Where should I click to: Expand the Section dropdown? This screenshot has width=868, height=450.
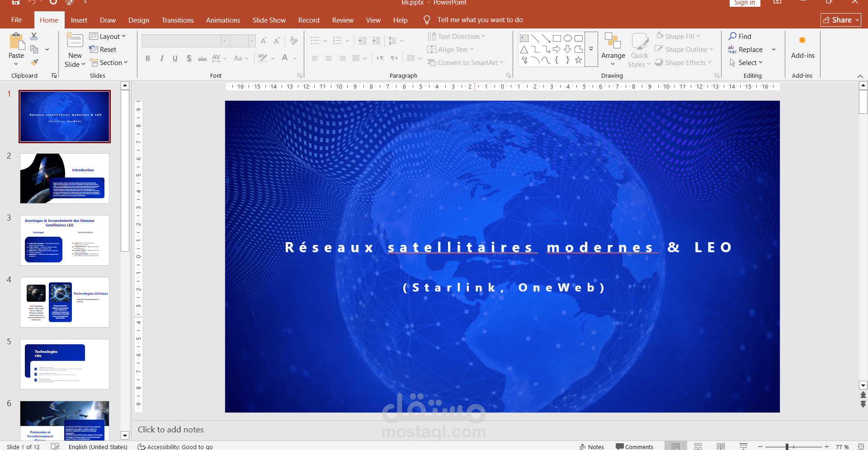pyautogui.click(x=108, y=62)
